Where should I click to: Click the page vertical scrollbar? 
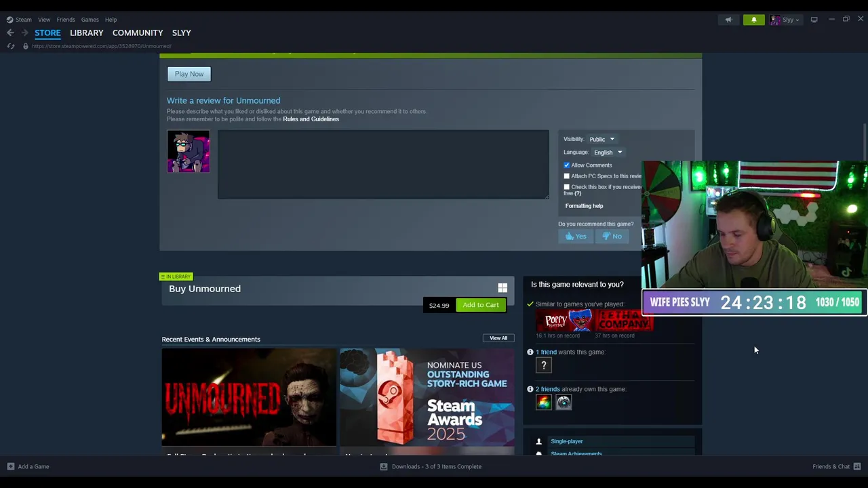864,142
